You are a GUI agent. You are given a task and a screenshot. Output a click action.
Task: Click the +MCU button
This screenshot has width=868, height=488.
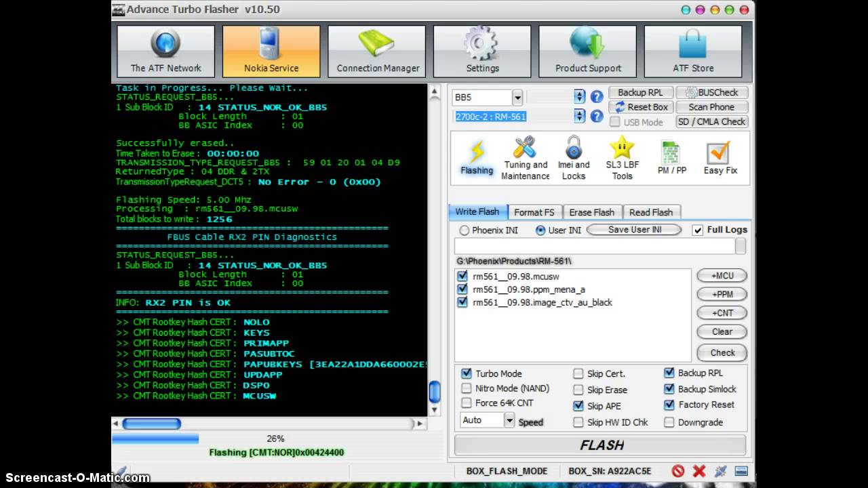pos(722,276)
